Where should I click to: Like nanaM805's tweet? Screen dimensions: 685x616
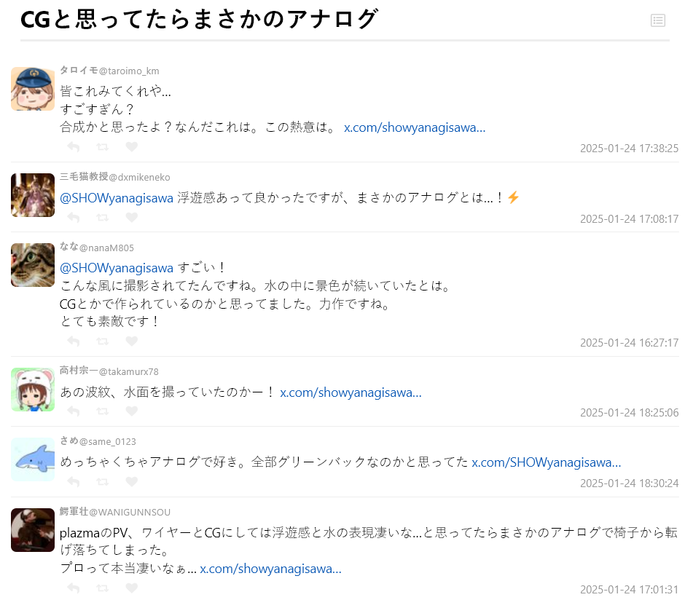pyautogui.click(x=131, y=341)
